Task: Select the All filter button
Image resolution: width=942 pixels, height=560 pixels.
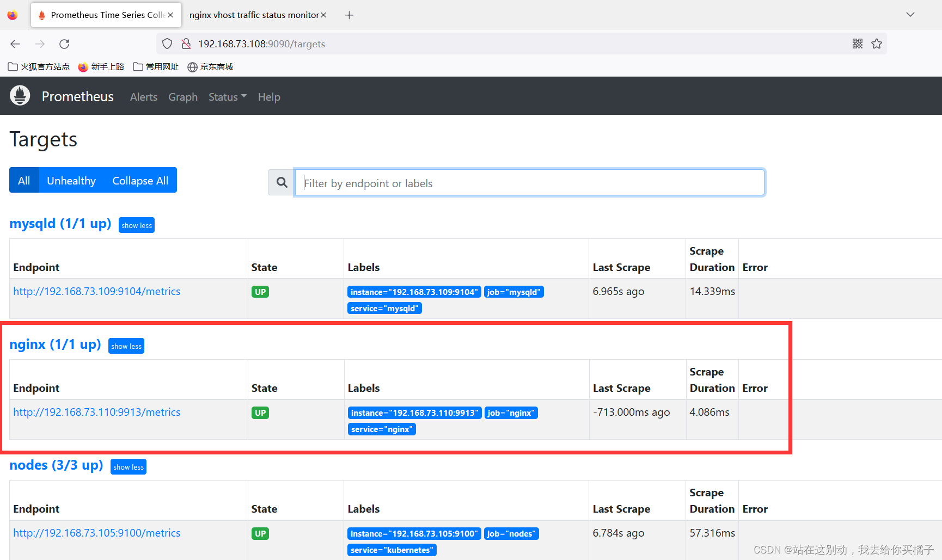Action: coord(24,180)
